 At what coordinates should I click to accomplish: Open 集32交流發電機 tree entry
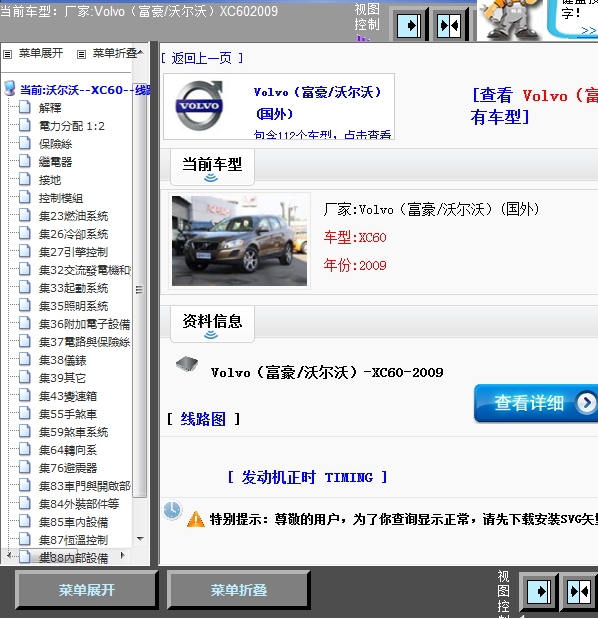click(84, 270)
